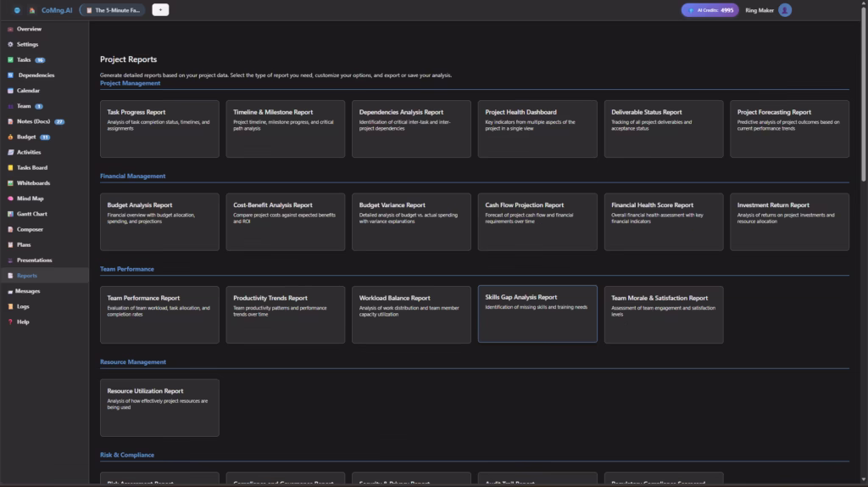Image resolution: width=868 pixels, height=487 pixels.
Task: Open the Gantt Chart sidebar icon
Action: [x=10, y=214]
